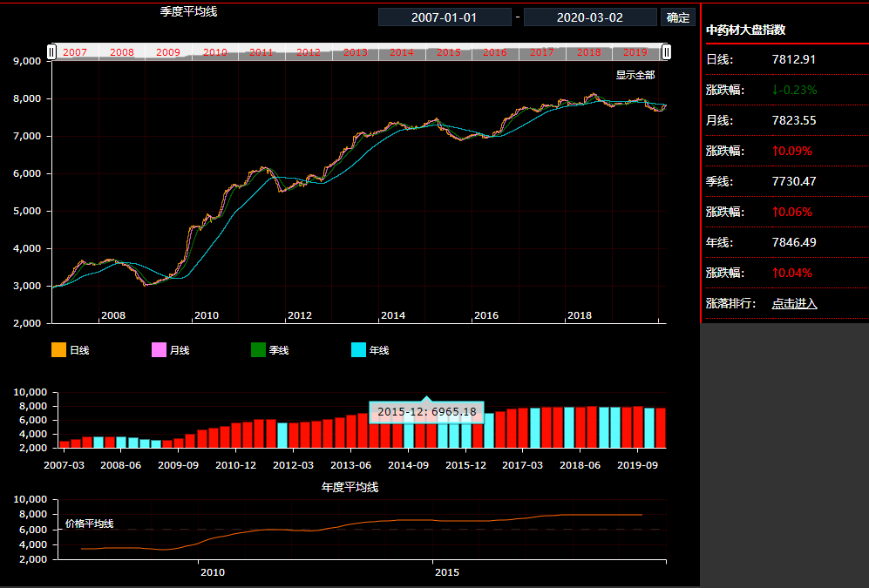The image size is (869, 588).
Task: Select 2019 in the year range strip
Action: [635, 53]
